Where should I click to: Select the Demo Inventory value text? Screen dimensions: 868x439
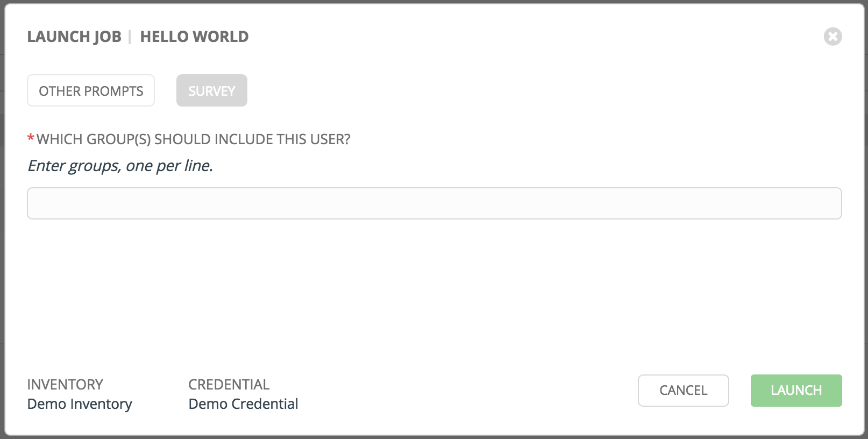pos(80,404)
